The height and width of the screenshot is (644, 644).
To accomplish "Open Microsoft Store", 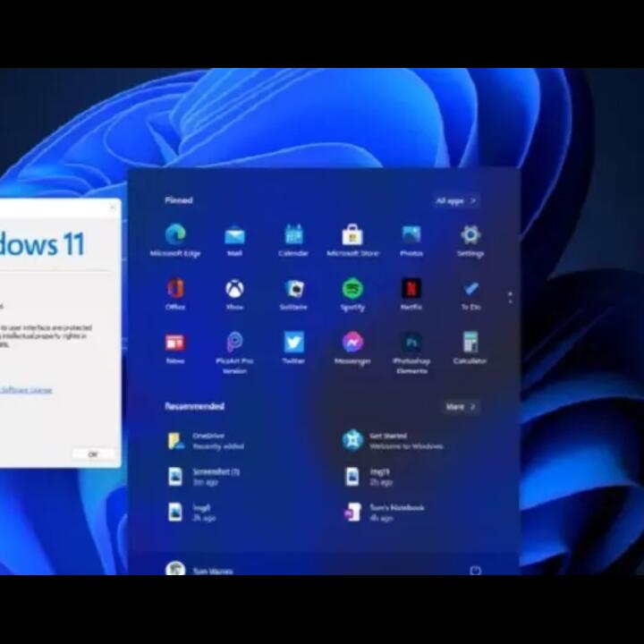I will point(352,241).
